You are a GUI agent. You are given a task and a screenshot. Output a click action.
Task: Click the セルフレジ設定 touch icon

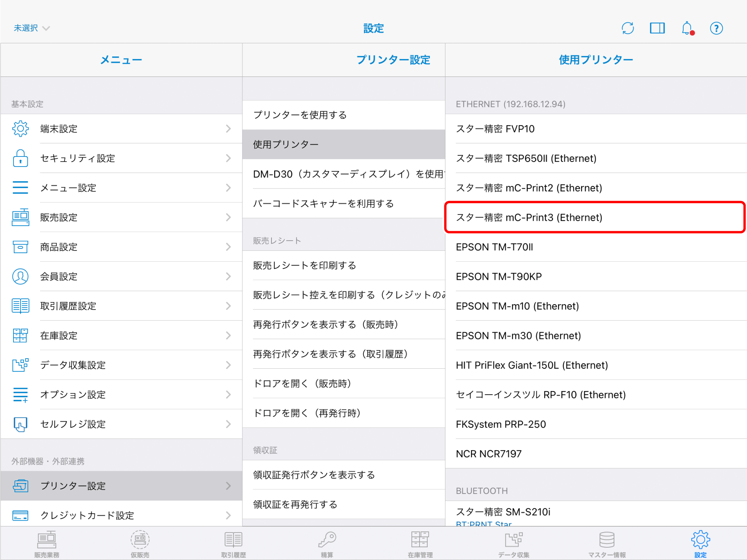click(x=20, y=424)
